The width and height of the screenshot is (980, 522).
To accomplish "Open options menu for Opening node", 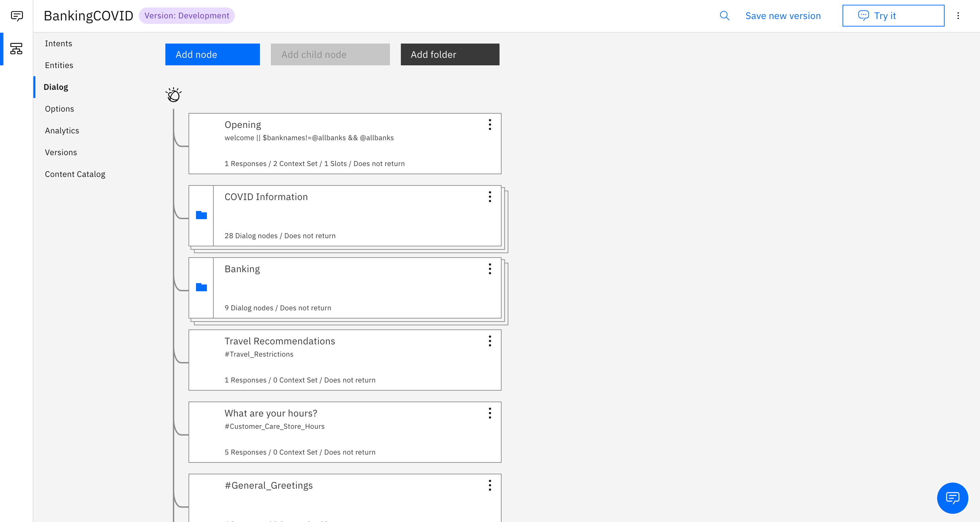I will [490, 125].
